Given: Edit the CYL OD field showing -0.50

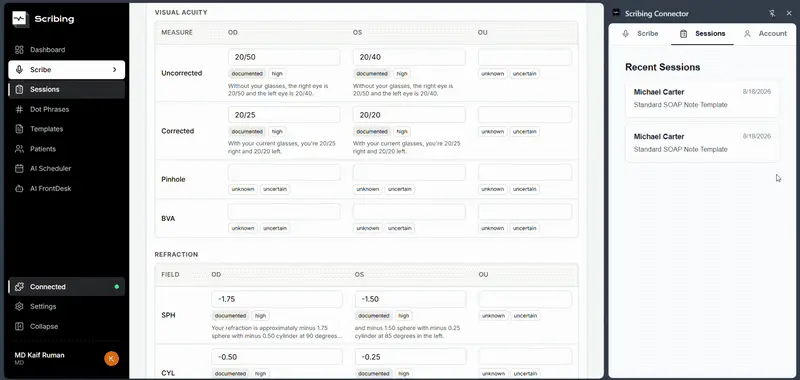Looking at the screenshot, I should coord(277,357).
